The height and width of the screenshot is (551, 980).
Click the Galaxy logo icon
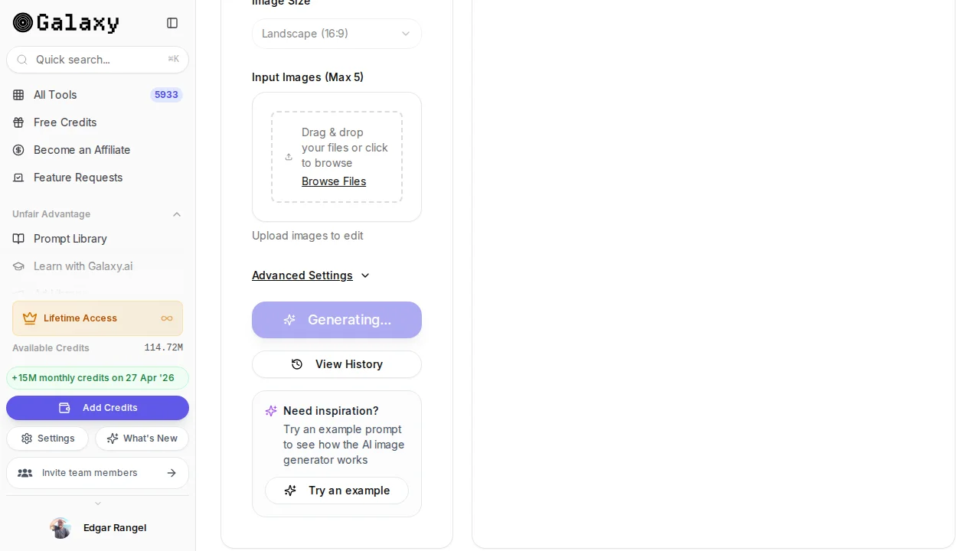(x=23, y=23)
